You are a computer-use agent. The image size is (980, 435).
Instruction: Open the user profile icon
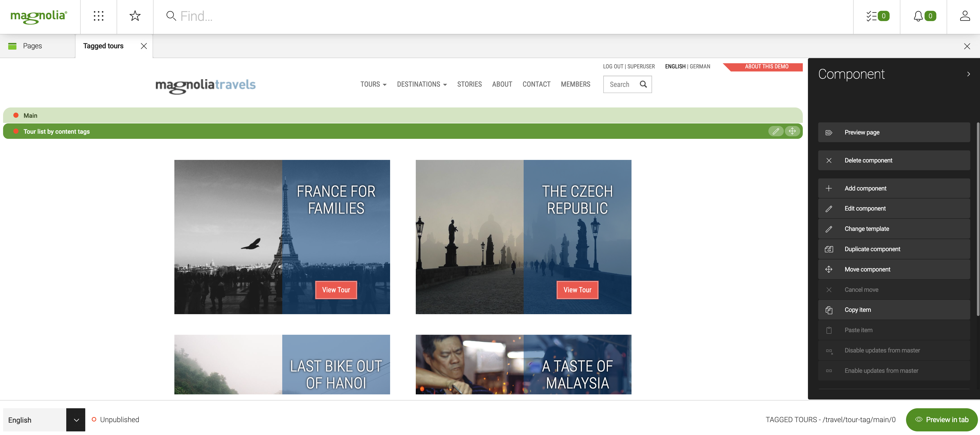point(965,16)
